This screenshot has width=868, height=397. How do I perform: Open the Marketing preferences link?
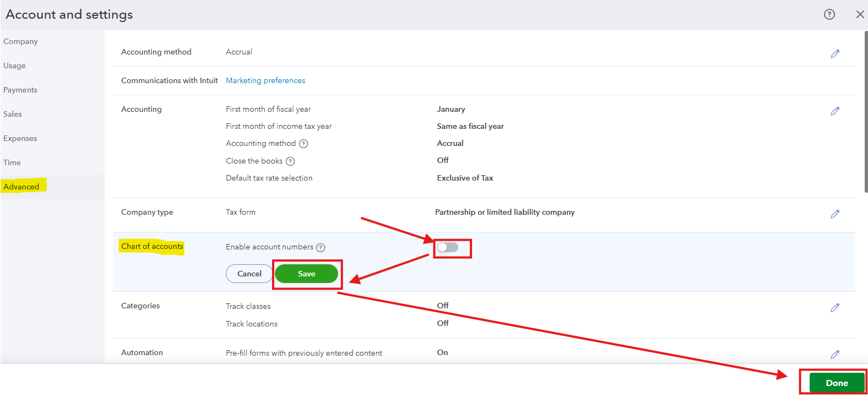265,80
